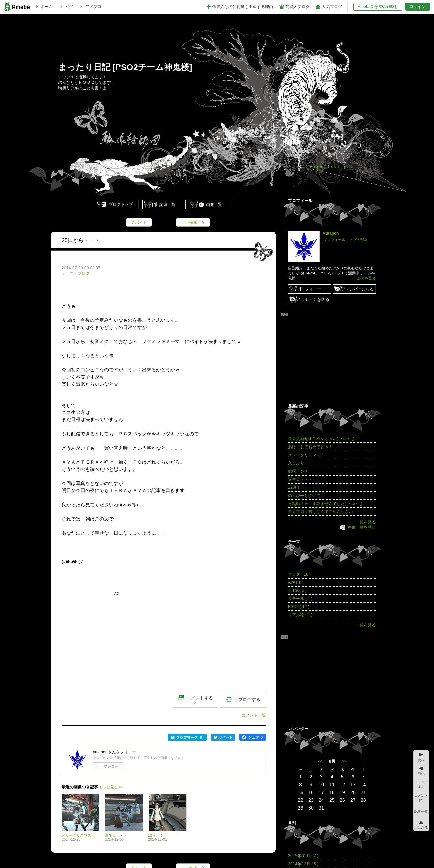Image resolution: width=434 pixels, height=868 pixels.
Task: Open blog title まったり日記 [PSO2チーム神鬼楼]
Action: click(125, 67)
